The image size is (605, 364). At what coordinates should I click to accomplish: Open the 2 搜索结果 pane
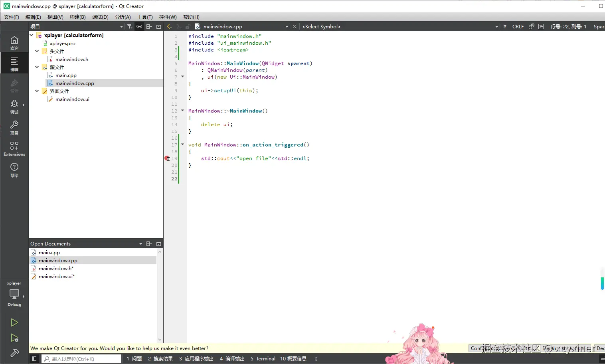click(x=160, y=358)
